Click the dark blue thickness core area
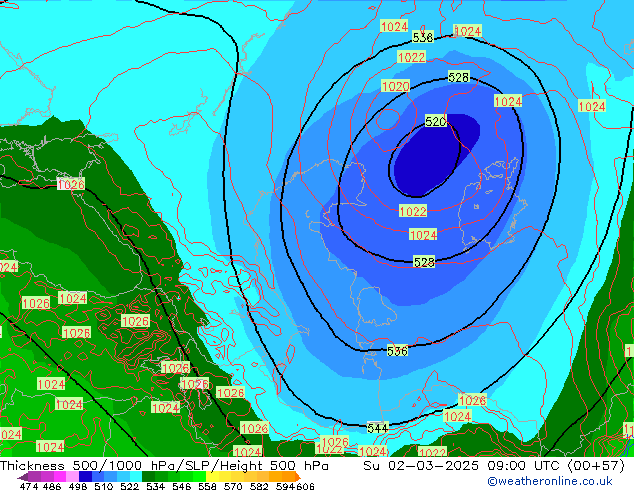Image resolution: width=634 pixels, height=490 pixels. [432, 158]
